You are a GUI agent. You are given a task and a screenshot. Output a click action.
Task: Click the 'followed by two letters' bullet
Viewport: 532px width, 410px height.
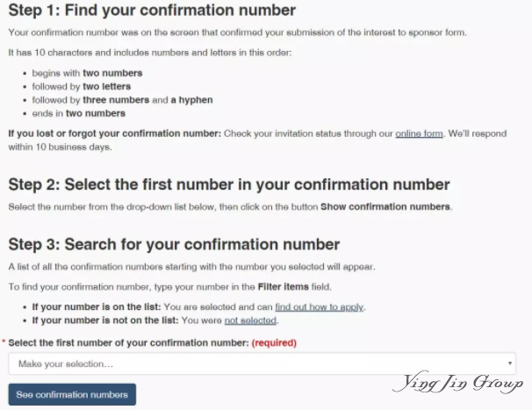82,87
